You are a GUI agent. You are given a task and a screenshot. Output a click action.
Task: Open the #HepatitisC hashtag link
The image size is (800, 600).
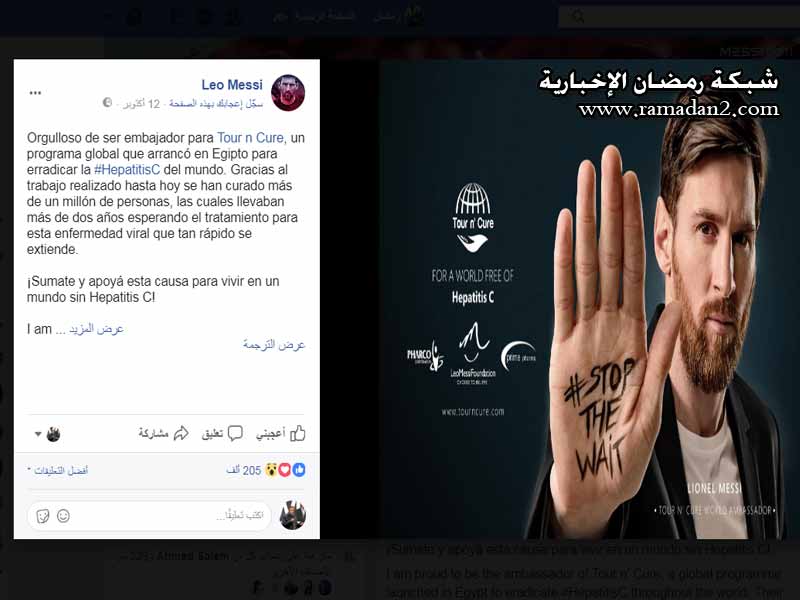(127, 169)
